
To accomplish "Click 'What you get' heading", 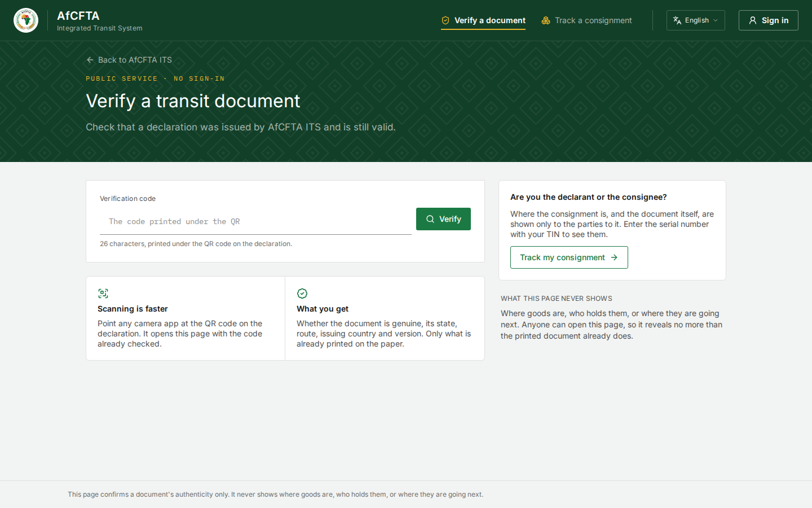I will pyautogui.click(x=323, y=309).
